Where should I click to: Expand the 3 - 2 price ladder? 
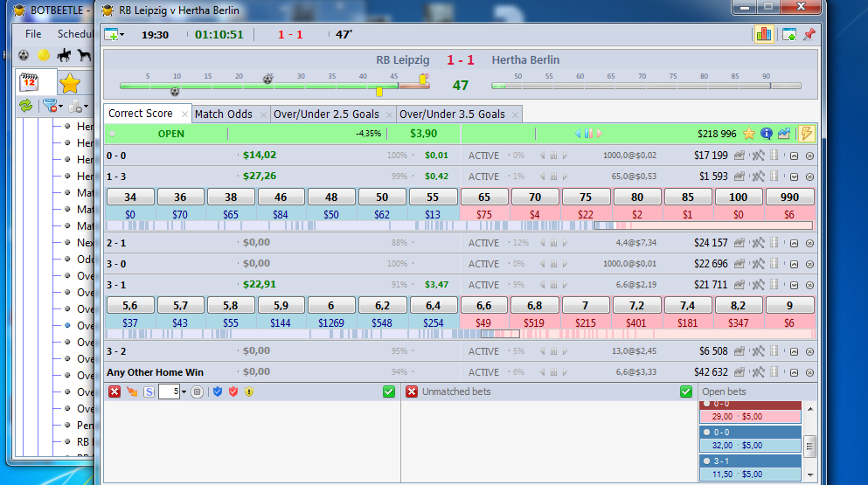click(794, 351)
